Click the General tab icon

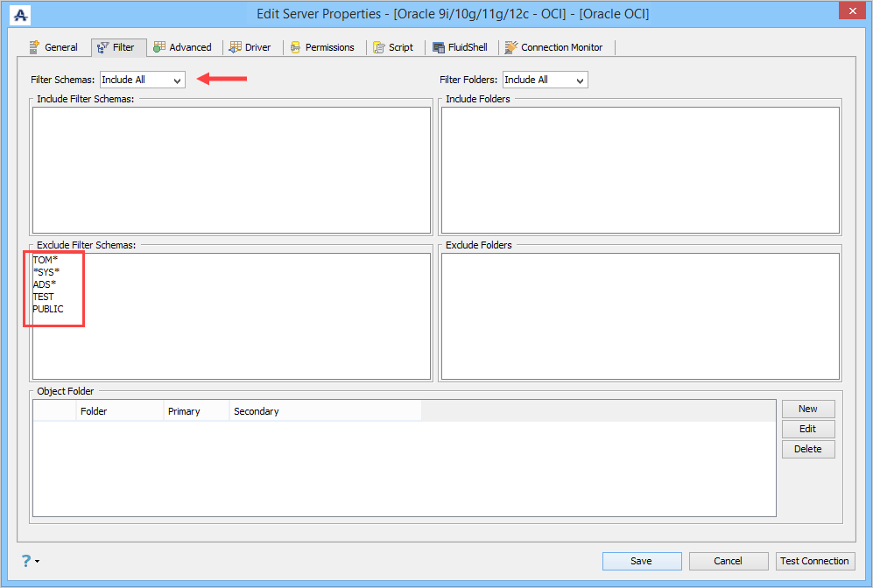click(x=34, y=47)
